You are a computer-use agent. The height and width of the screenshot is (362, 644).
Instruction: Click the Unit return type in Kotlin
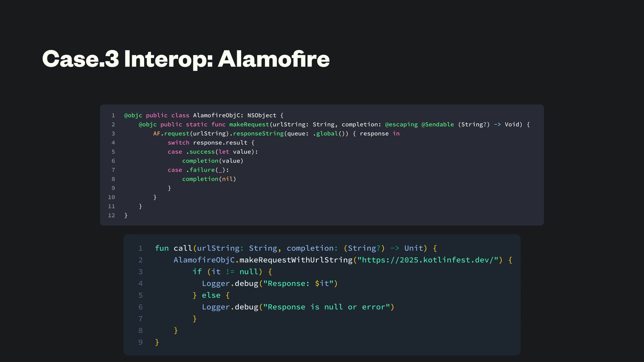pyautogui.click(x=413, y=248)
